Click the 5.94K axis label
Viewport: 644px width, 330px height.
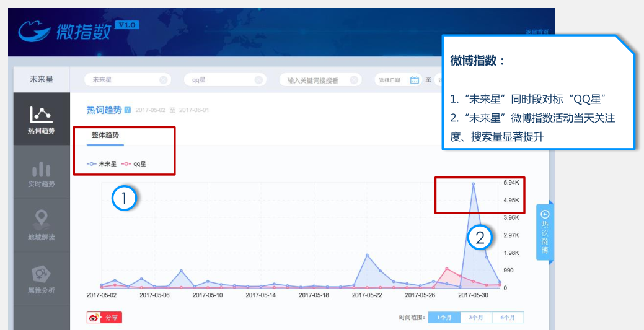point(511,182)
